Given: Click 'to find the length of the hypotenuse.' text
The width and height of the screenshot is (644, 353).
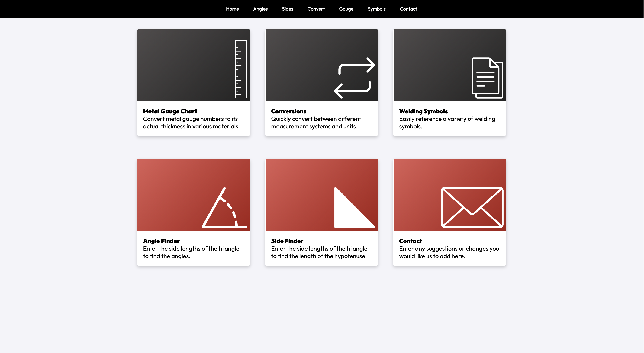Looking at the screenshot, I should coord(319,256).
